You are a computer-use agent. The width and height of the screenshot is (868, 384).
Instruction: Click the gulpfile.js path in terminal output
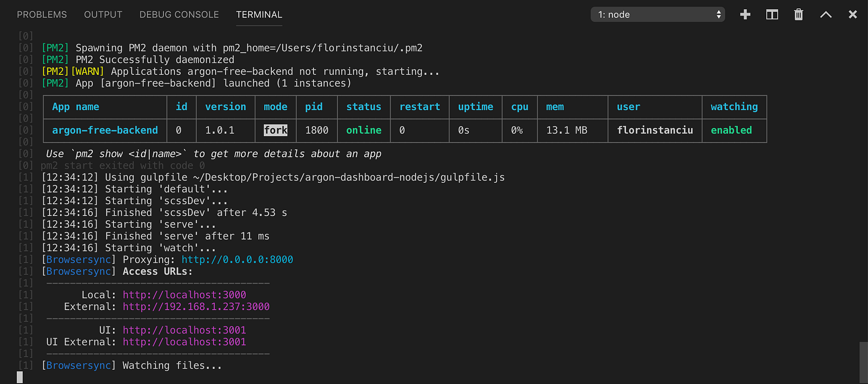349,177
